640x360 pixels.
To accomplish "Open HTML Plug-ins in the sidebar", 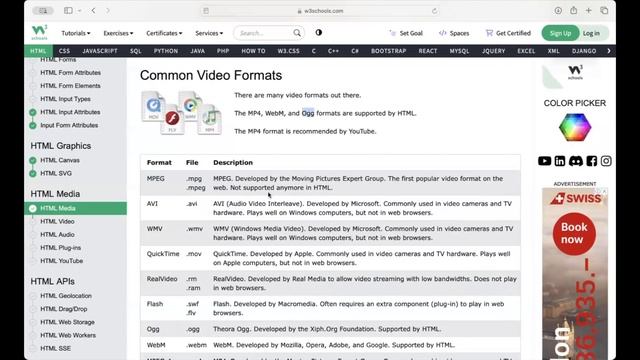I will coord(60,248).
